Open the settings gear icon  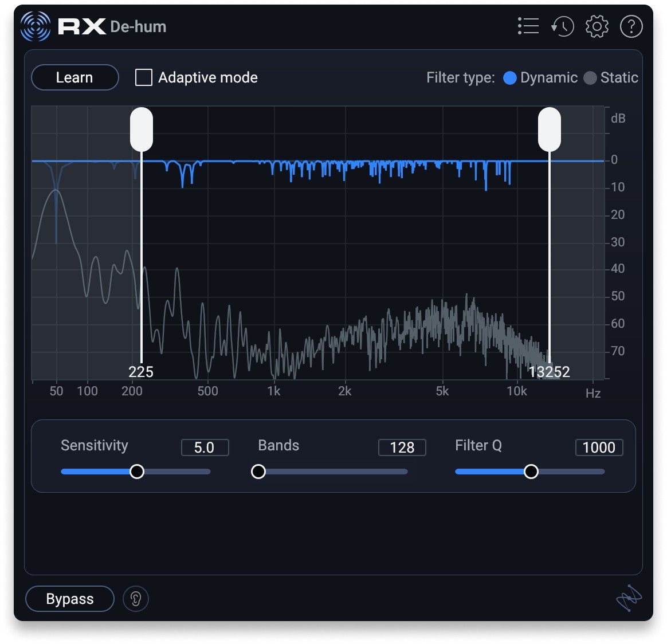point(597,26)
